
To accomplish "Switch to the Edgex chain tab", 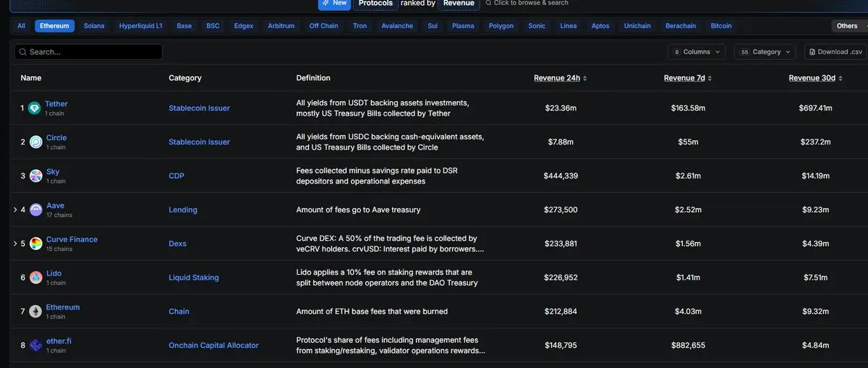I will (244, 26).
